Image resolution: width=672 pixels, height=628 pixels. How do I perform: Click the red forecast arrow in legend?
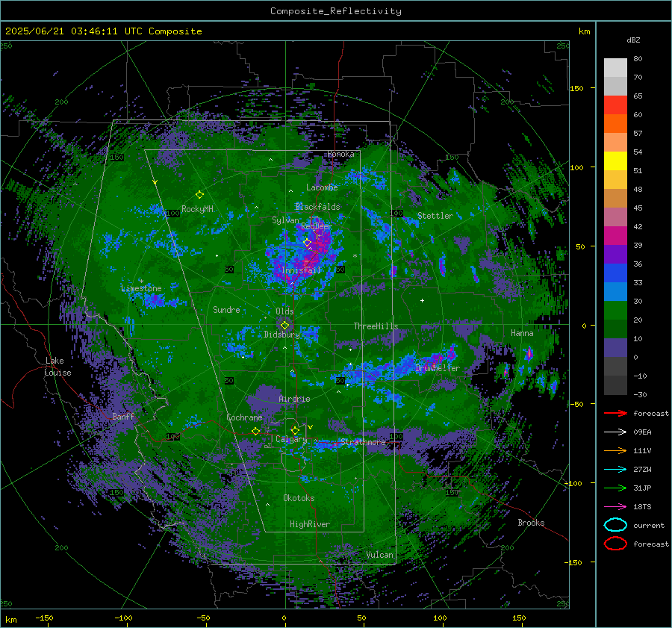615,413
